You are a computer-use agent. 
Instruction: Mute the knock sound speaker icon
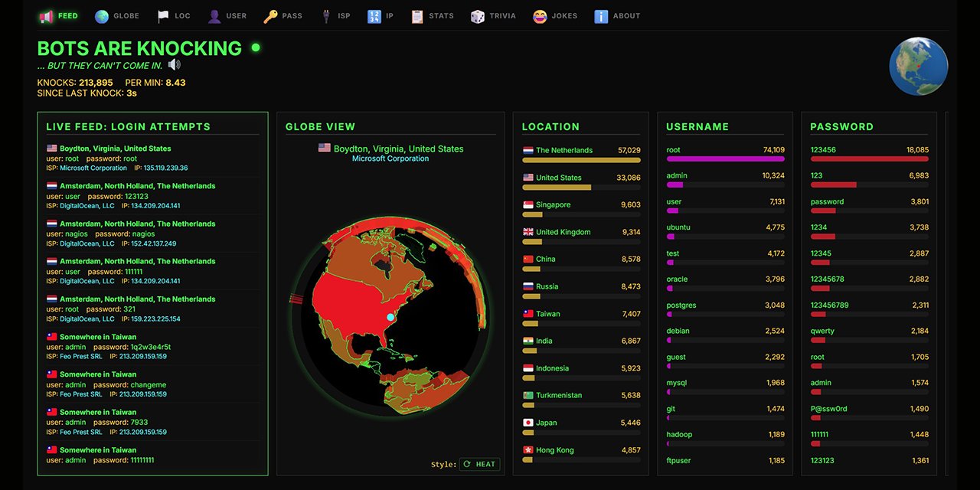[175, 66]
